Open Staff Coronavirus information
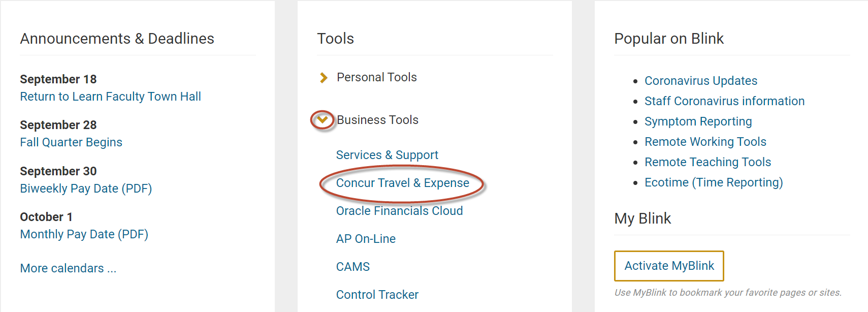The height and width of the screenshot is (312, 868). [x=724, y=101]
